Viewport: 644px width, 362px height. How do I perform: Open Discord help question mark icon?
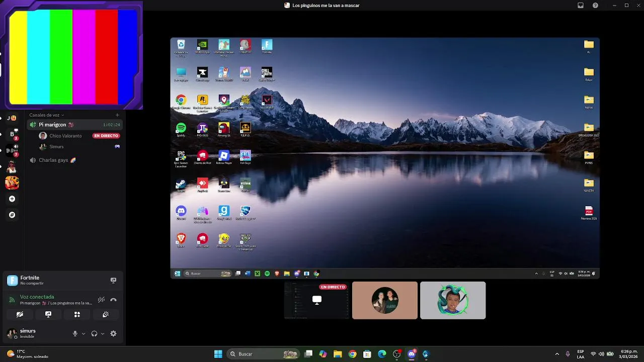596,6
